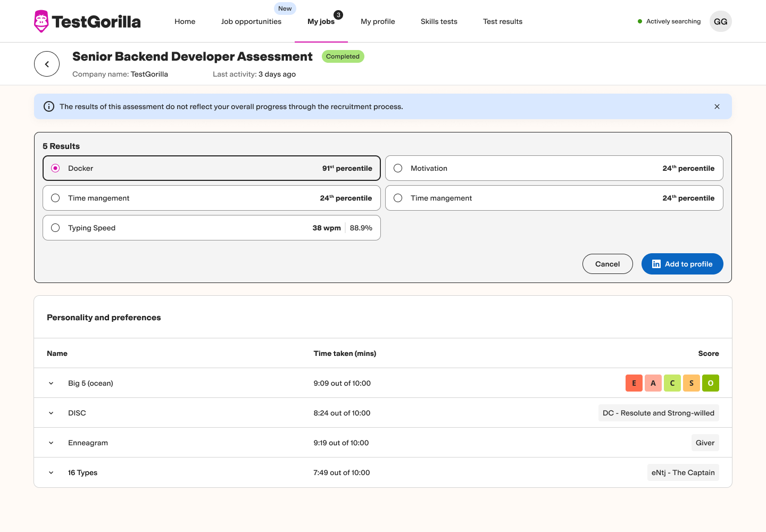Click the eNtj - The Captain score tag
The width and height of the screenshot is (766, 532).
683,472
